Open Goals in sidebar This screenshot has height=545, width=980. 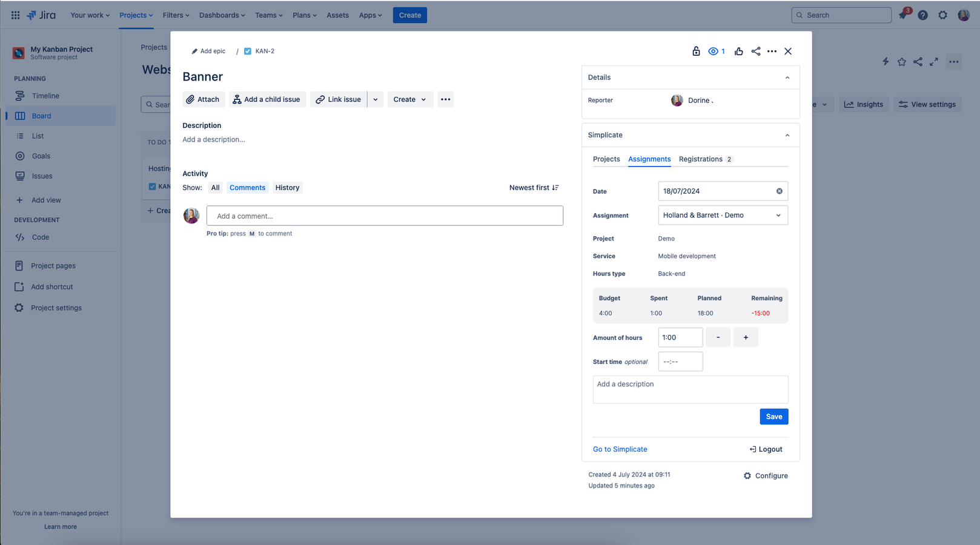pos(61,156)
